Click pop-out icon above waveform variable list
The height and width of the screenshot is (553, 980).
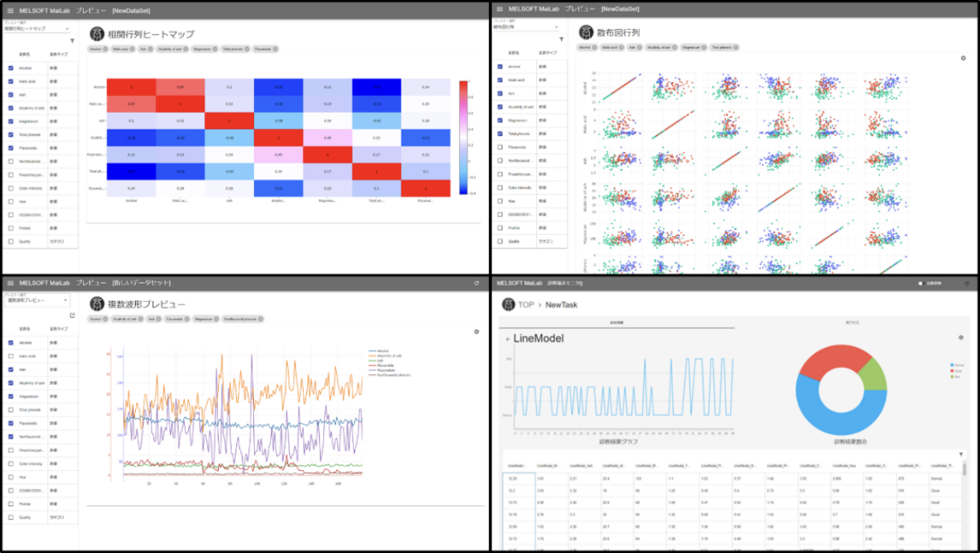tap(72, 316)
